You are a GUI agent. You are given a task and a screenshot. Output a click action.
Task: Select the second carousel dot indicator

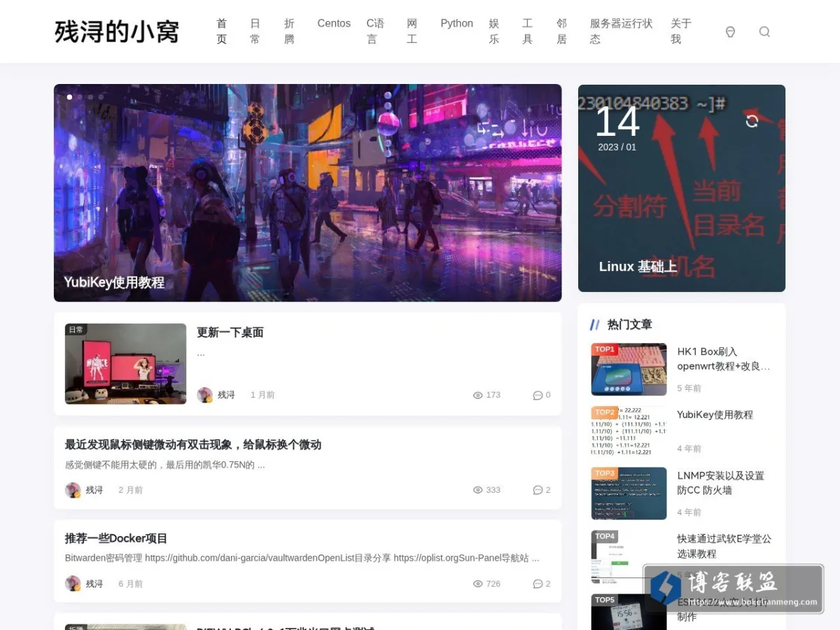point(80,97)
